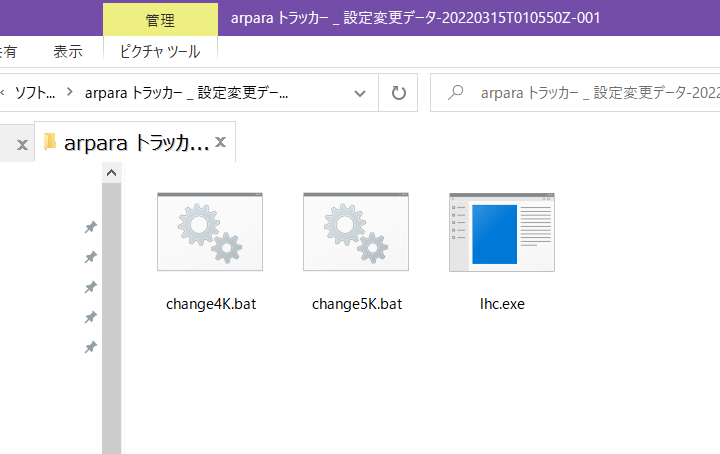Select the change4K.bat file icon
Viewport: 720px width, 454px height.
[x=210, y=232]
